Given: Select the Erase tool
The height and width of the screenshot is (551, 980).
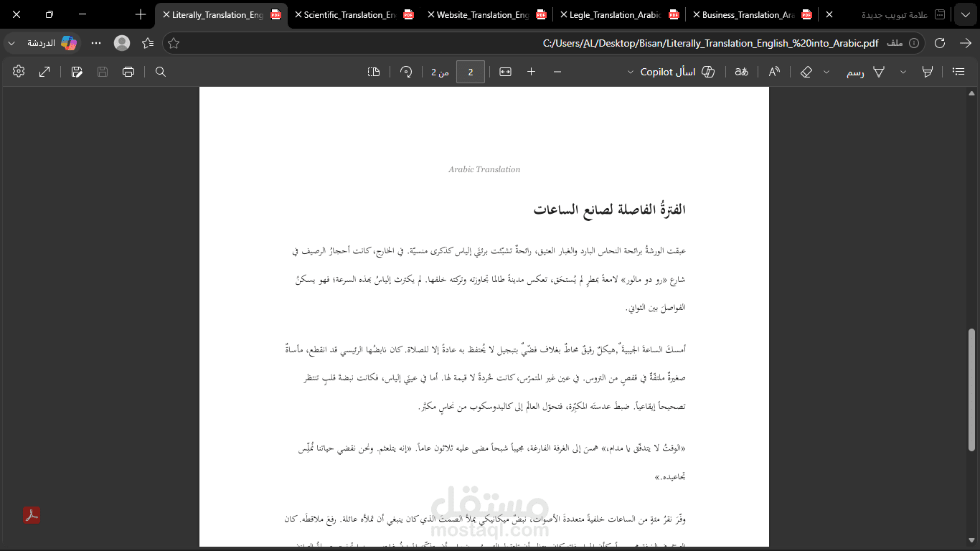Looking at the screenshot, I should coord(806,72).
